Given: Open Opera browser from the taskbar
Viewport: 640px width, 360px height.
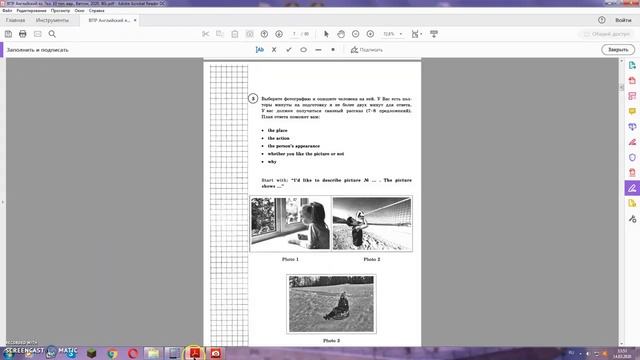Looking at the screenshot, I should pos(133,353).
